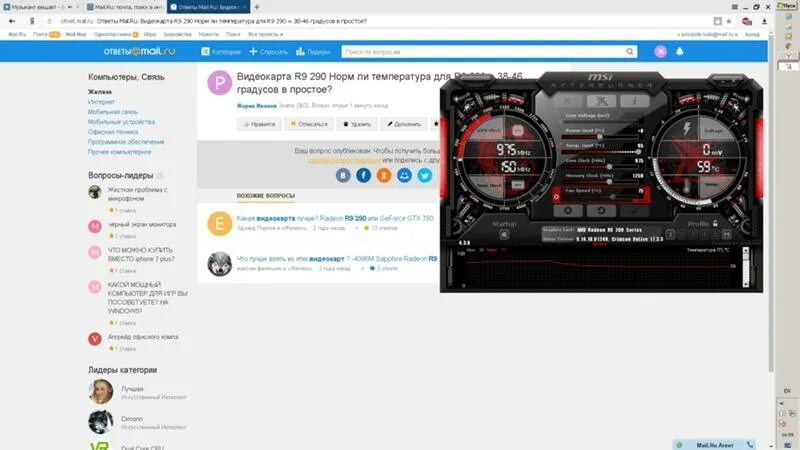The image size is (800, 450).
Task: Click the Нравится button
Action: [259, 124]
